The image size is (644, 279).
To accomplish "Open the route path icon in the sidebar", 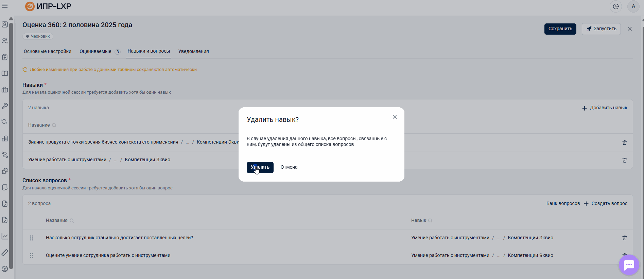I will pos(5,155).
